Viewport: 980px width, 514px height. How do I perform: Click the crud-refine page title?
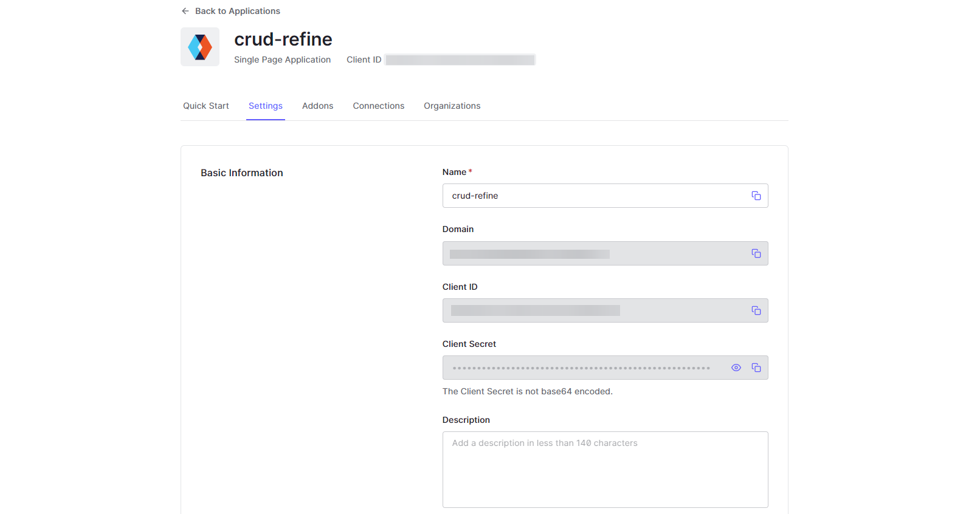[283, 39]
